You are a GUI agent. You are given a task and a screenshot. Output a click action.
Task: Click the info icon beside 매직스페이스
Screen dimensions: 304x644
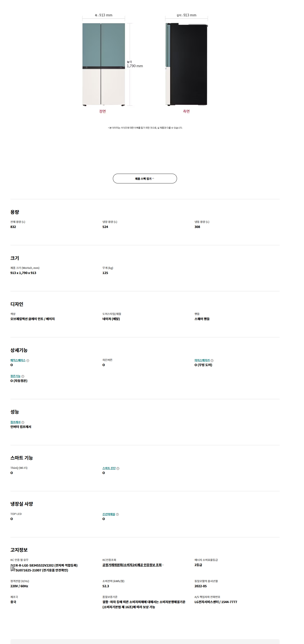tap(28, 360)
